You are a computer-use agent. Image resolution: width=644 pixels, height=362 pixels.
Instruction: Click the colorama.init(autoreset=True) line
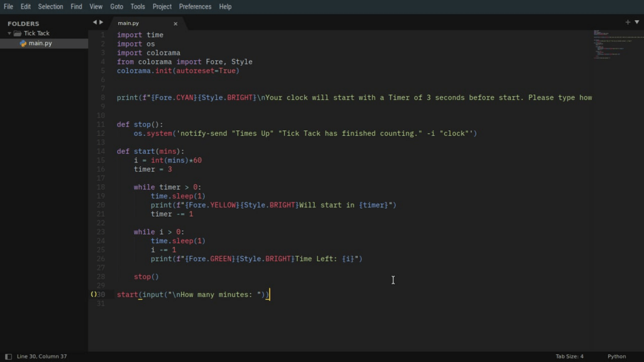pos(178,71)
